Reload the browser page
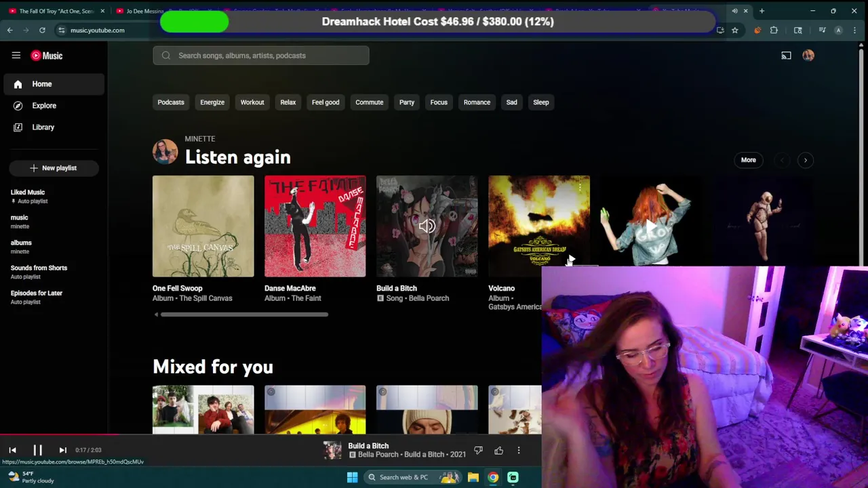The height and width of the screenshot is (488, 868). (42, 30)
